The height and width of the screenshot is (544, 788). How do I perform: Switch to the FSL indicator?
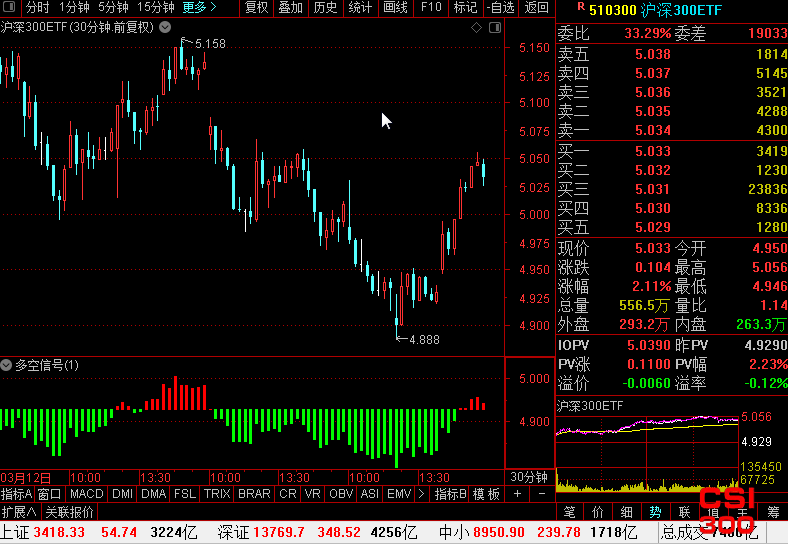tap(185, 494)
